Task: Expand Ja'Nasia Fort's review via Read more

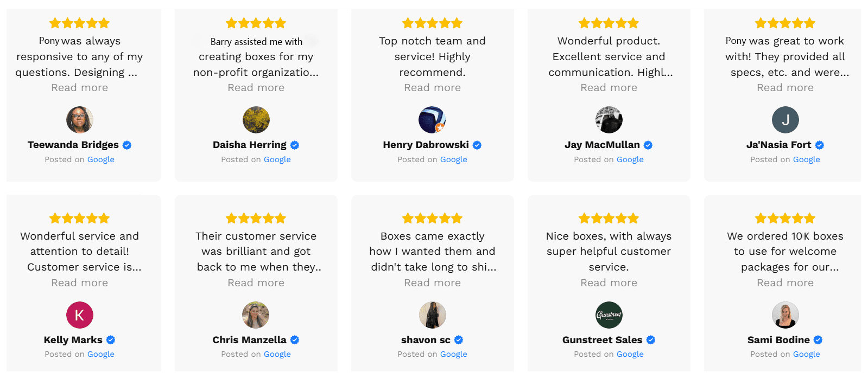Action: (x=785, y=88)
